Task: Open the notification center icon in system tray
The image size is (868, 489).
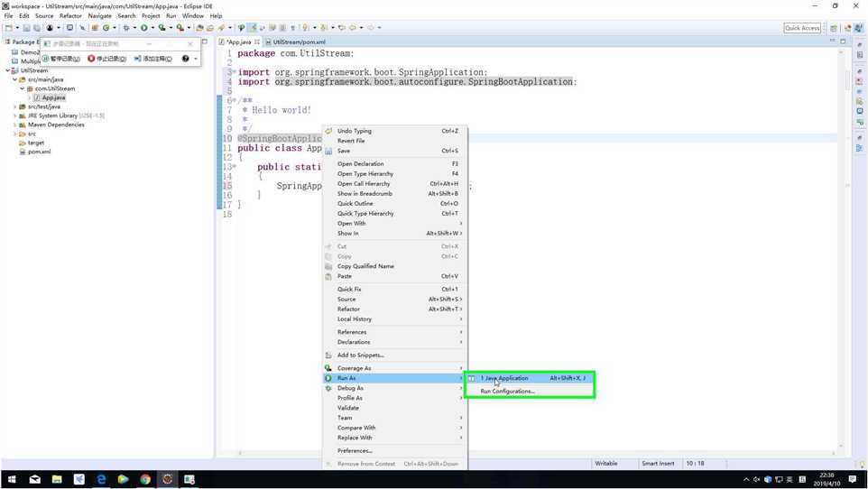Action: pos(853,479)
